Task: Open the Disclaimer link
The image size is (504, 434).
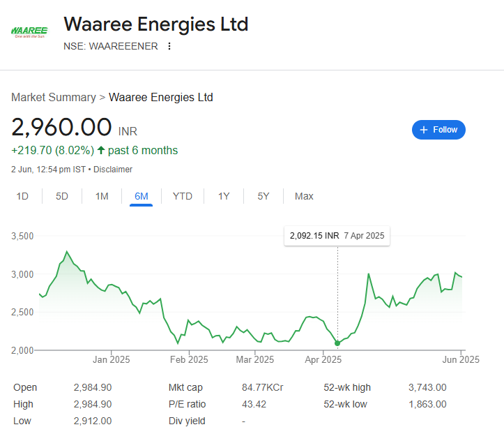Action: point(113,170)
